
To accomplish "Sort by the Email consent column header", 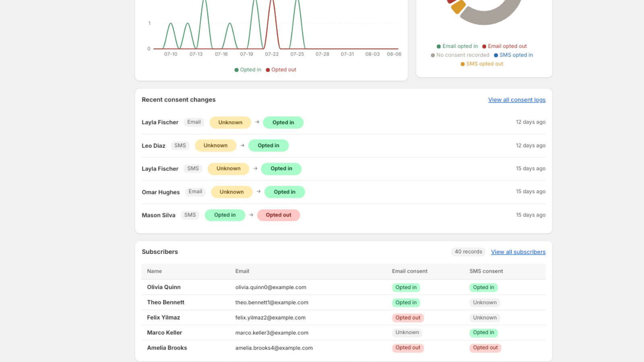I will 410,271.
